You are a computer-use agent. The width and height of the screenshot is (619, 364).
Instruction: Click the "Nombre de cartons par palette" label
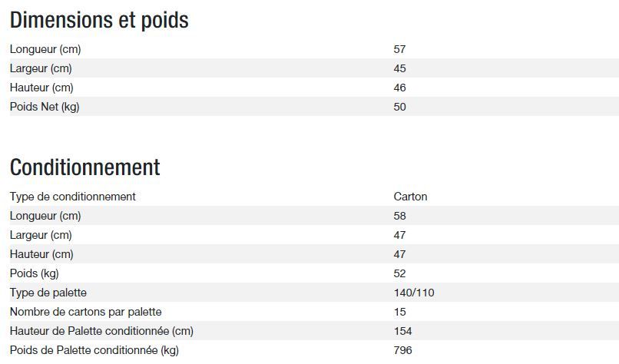tap(86, 312)
